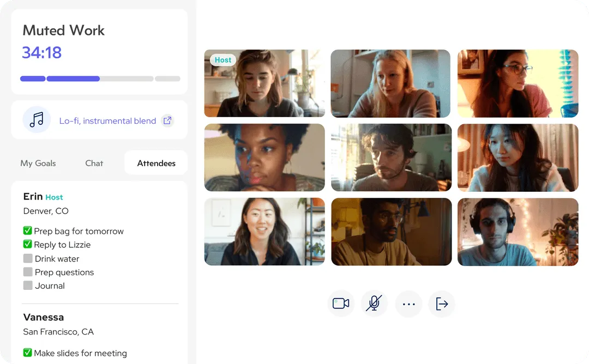Image resolution: width=589 pixels, height=364 pixels.
Task: Click the music note icon
Action: pos(37,120)
